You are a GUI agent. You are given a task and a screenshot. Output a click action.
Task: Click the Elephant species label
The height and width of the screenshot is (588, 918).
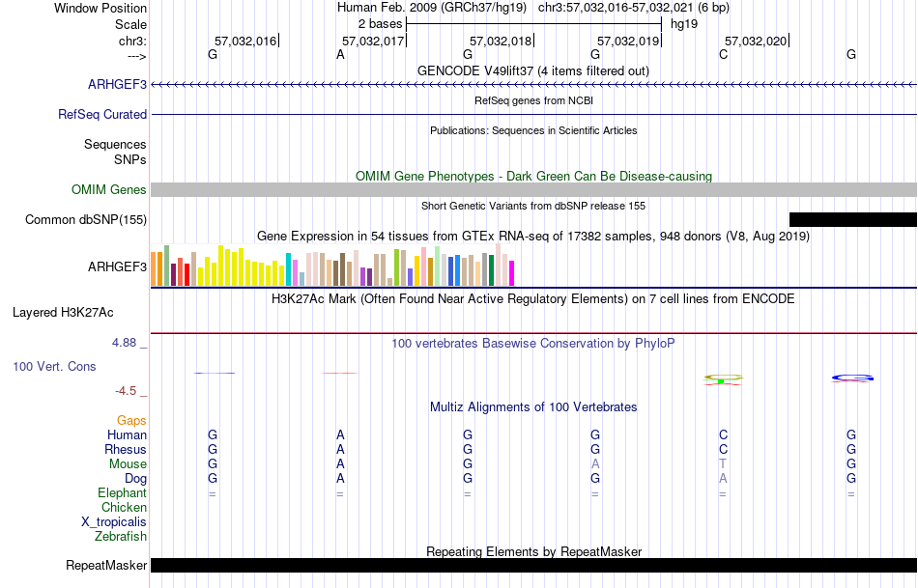click(x=122, y=492)
